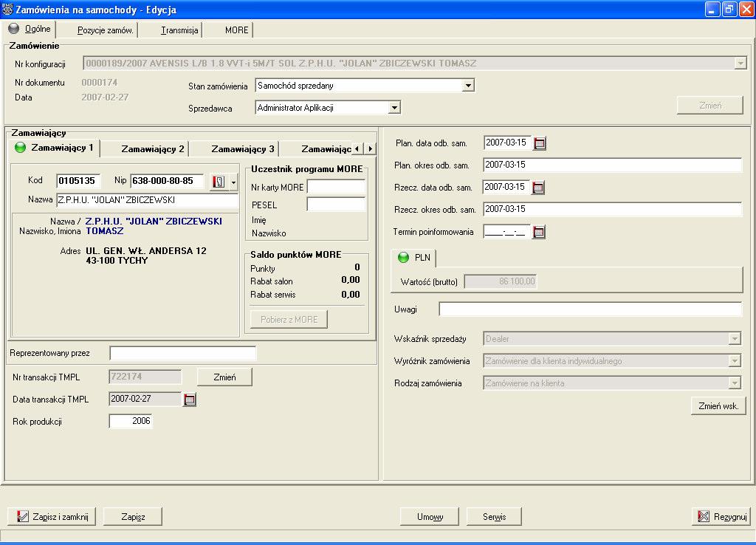The height and width of the screenshot is (545, 756).
Task: Expand Wskaźnik sprzedaży dropdown
Action: (735, 339)
